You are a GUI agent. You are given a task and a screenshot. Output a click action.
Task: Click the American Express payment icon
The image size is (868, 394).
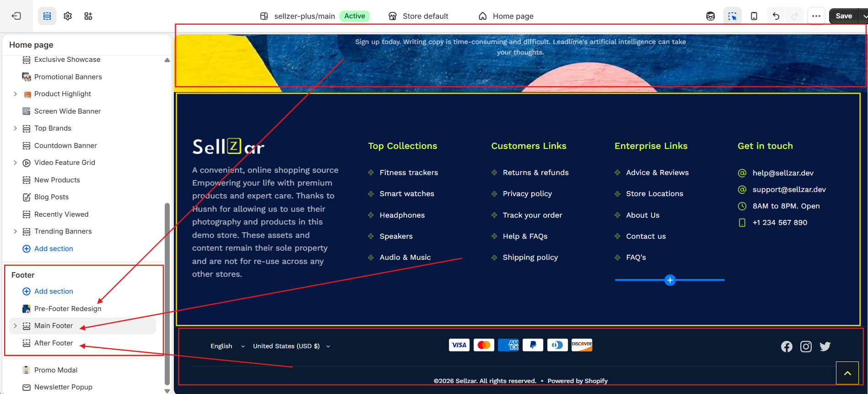tap(508, 345)
